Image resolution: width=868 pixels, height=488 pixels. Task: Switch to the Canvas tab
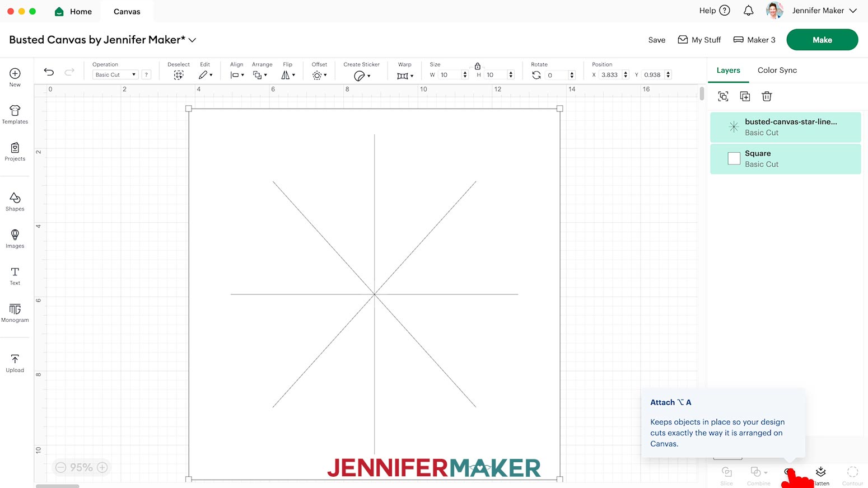(127, 11)
